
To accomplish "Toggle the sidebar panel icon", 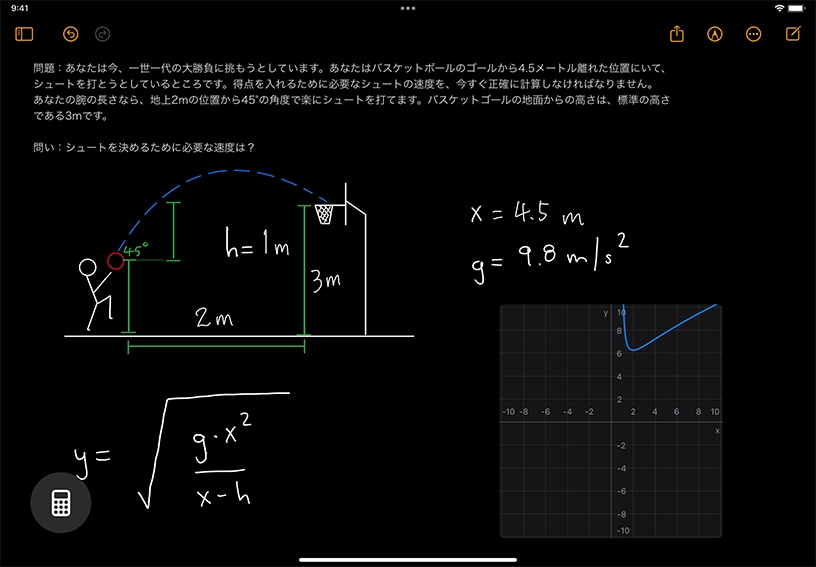I will 25,34.
